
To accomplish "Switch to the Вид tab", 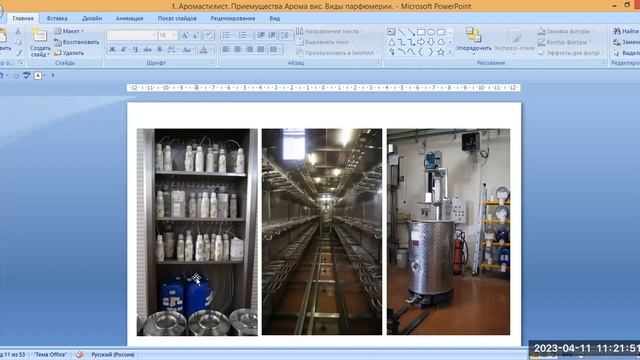I will [x=275, y=18].
